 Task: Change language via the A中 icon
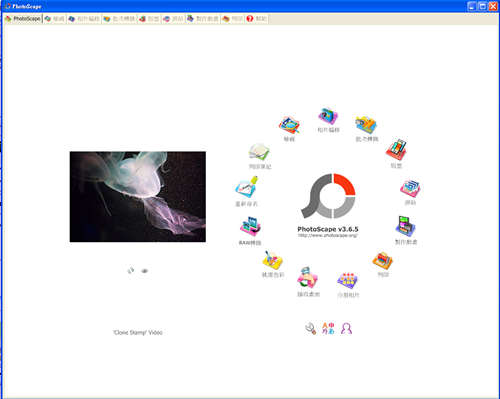(328, 328)
